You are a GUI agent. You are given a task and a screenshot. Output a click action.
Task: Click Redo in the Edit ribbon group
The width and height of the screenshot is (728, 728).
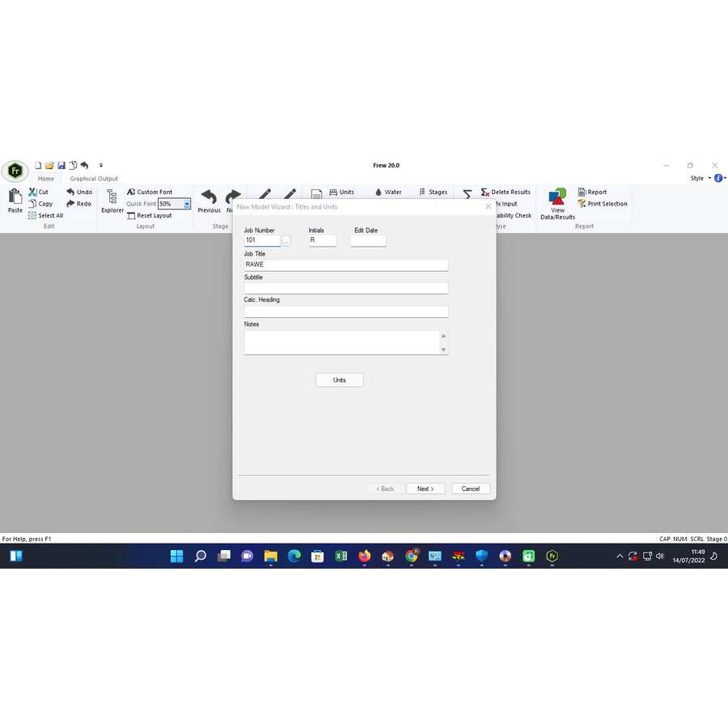pyautogui.click(x=79, y=204)
